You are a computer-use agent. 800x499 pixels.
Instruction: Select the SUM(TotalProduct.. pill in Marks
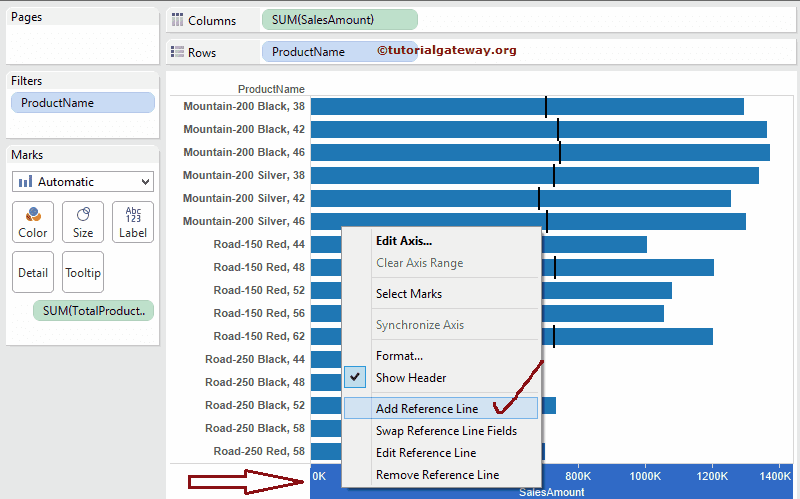click(x=93, y=311)
